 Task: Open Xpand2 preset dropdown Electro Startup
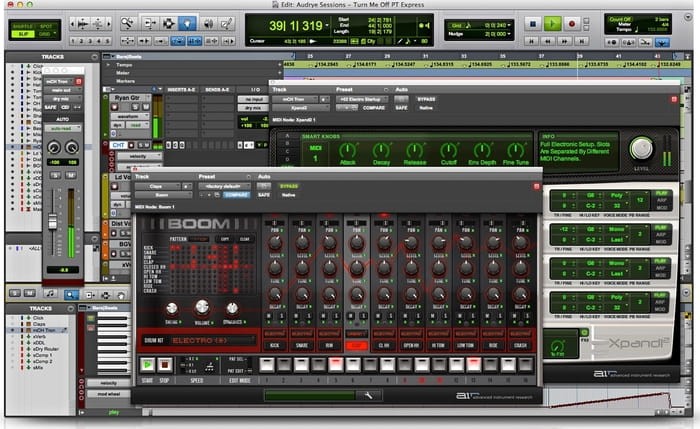(x=362, y=99)
